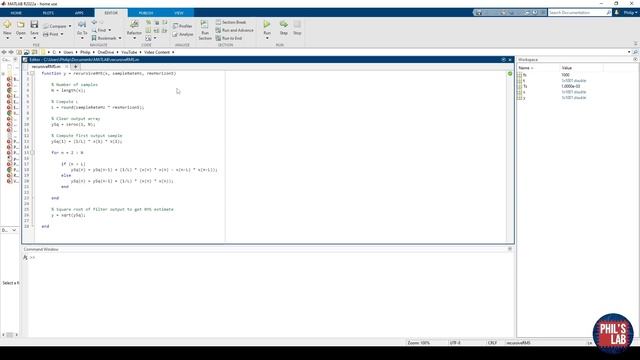
Task: Expand the New button dropdown arrow
Action: pyautogui.click(x=7, y=38)
